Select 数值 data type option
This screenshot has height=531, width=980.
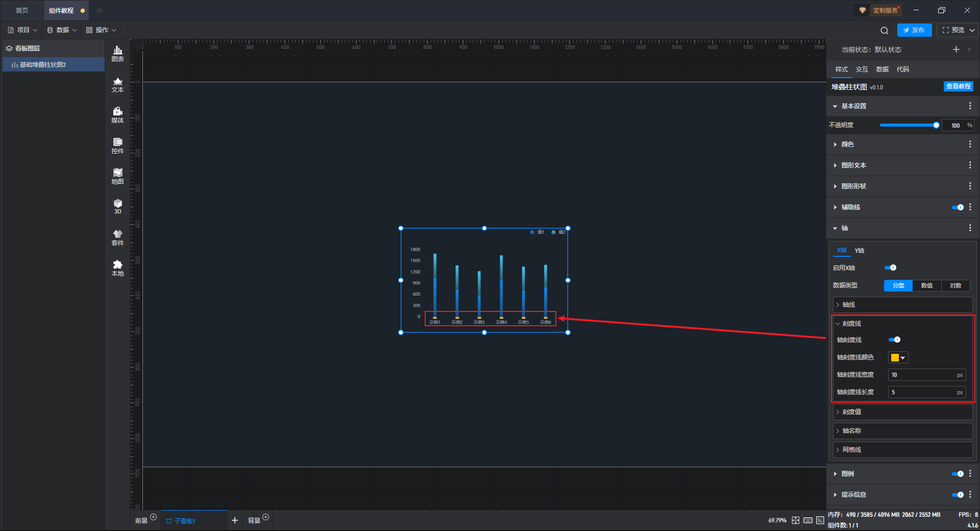tap(927, 285)
